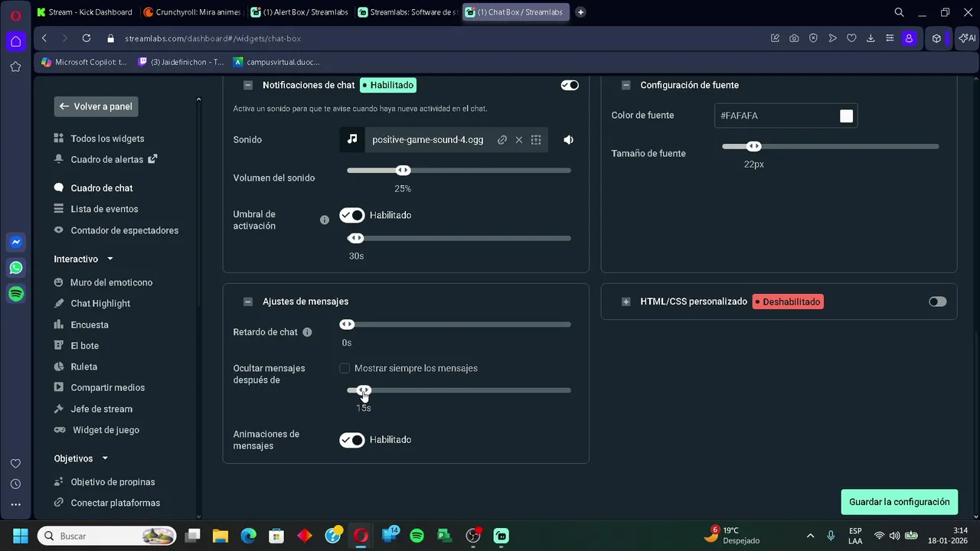This screenshot has height=551, width=980.
Task: Switch to Alert Box Streamlabs tab
Action: tap(299, 12)
